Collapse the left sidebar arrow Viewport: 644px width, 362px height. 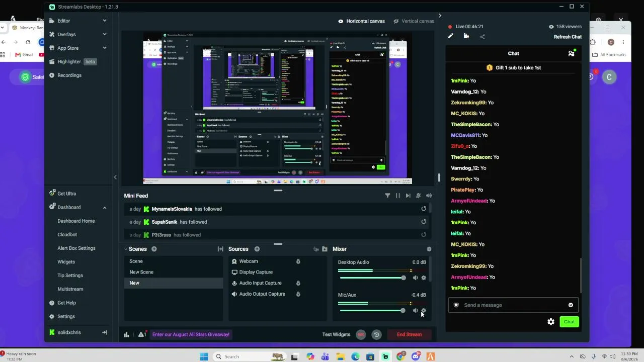point(115,177)
